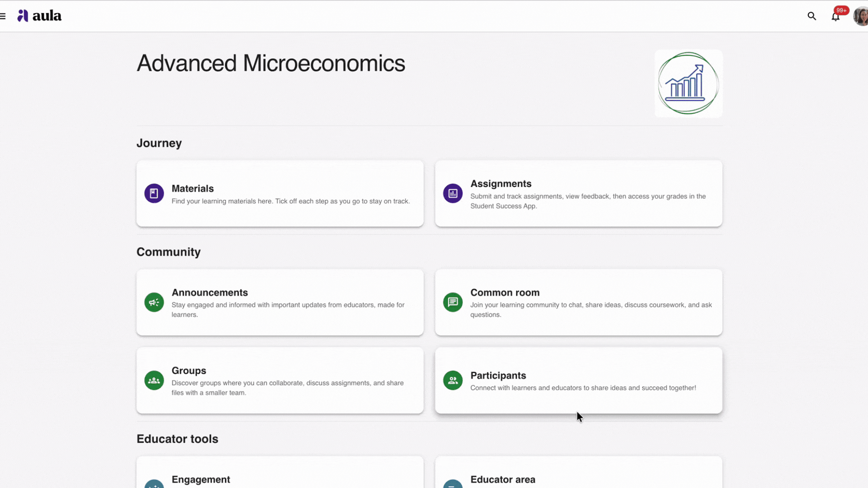Viewport: 868px width, 488px height.
Task: Click the Groups people icon
Action: pos(154,380)
